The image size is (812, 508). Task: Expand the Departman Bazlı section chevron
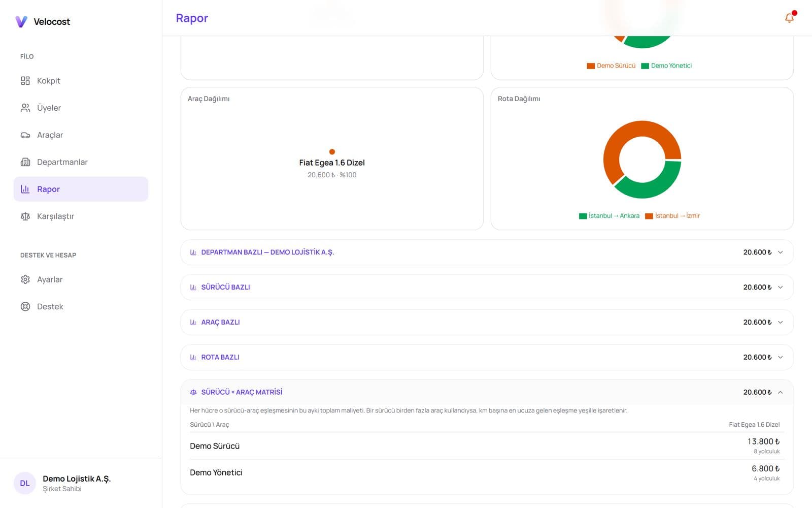coord(781,252)
